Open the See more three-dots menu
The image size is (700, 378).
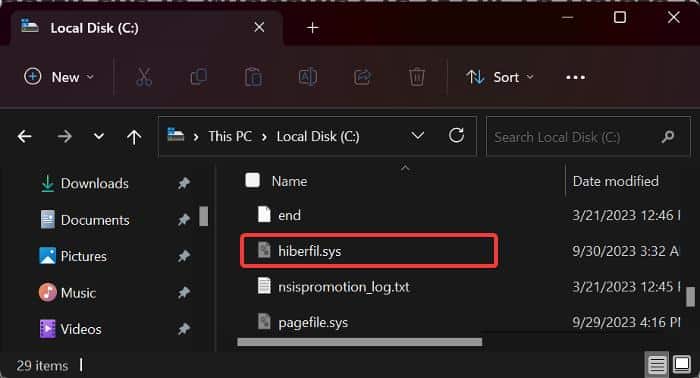point(575,77)
